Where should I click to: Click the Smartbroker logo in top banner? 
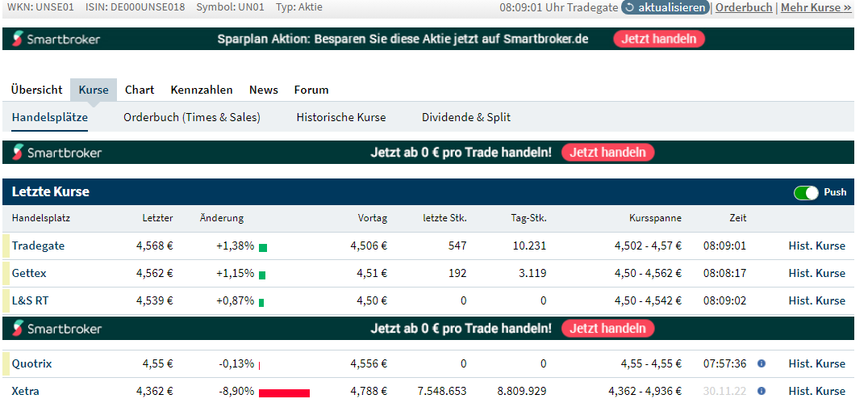(x=56, y=40)
